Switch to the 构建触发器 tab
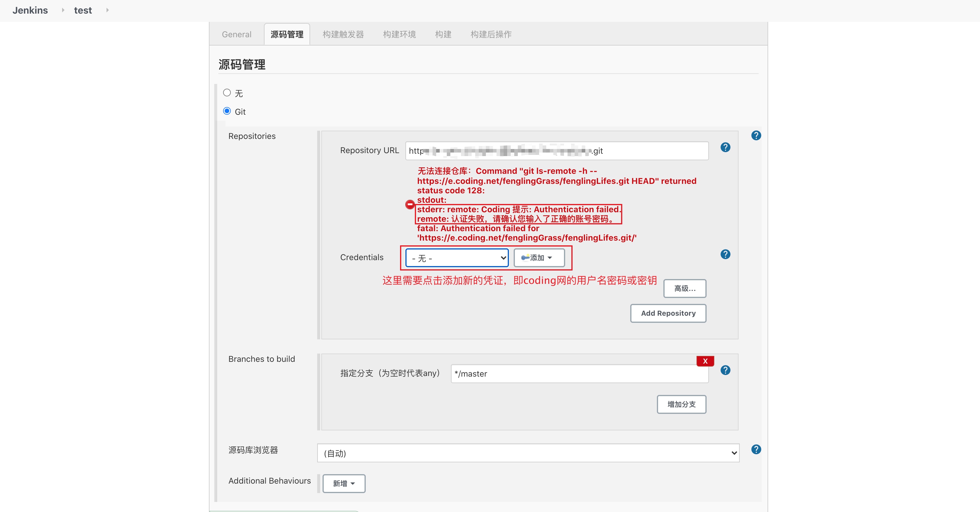980x512 pixels. point(343,34)
